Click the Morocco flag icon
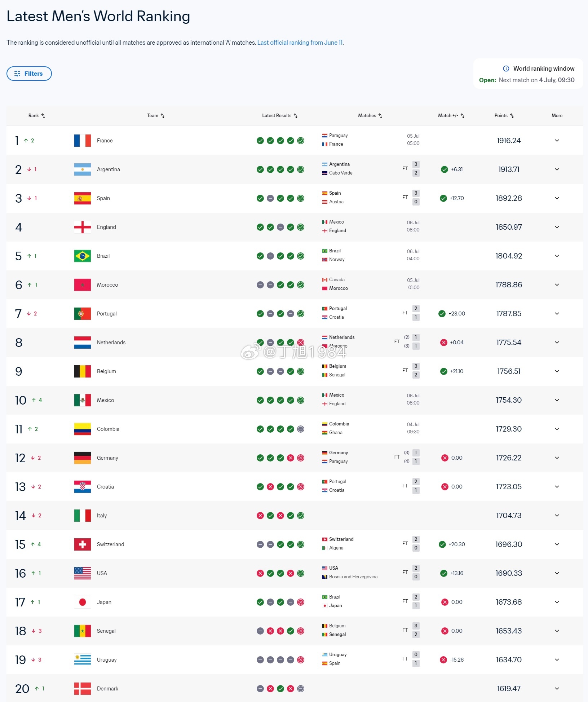This screenshot has width=588, height=702. (83, 285)
